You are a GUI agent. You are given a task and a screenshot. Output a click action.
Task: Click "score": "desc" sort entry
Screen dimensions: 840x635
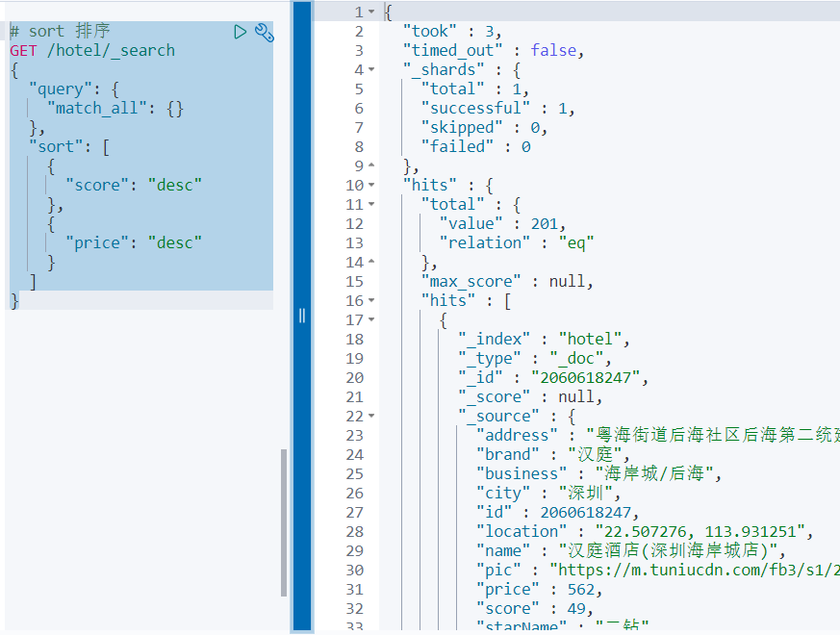point(134,186)
